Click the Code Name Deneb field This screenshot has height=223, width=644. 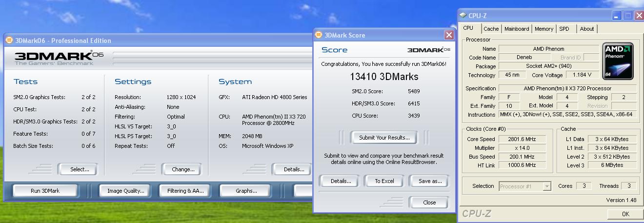pos(524,57)
